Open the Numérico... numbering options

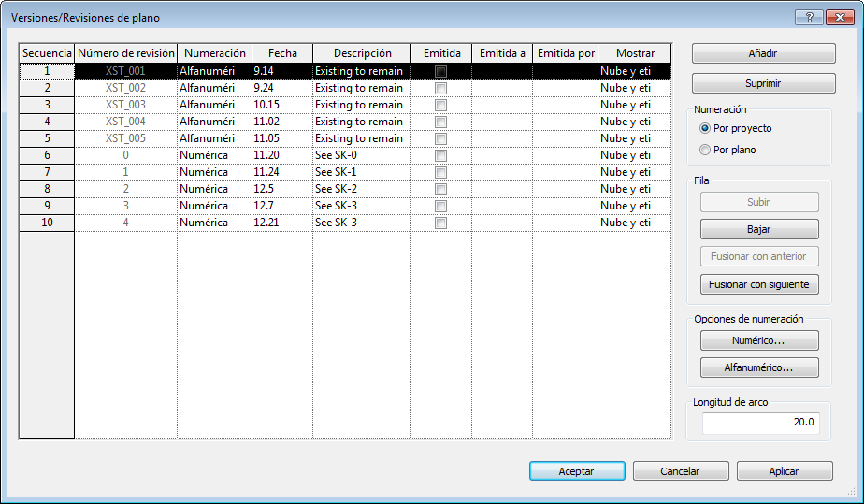[758, 340]
